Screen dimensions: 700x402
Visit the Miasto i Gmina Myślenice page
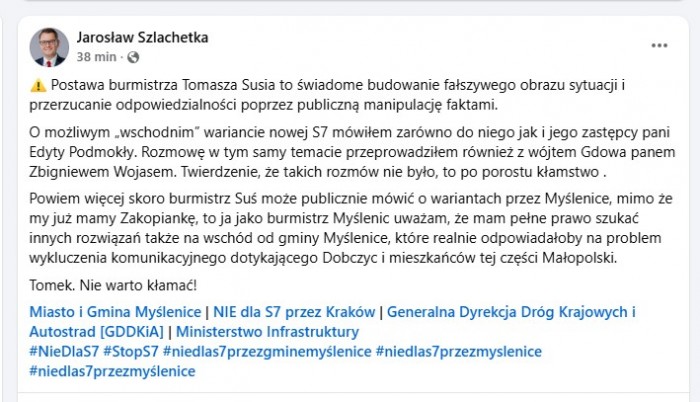(113, 312)
